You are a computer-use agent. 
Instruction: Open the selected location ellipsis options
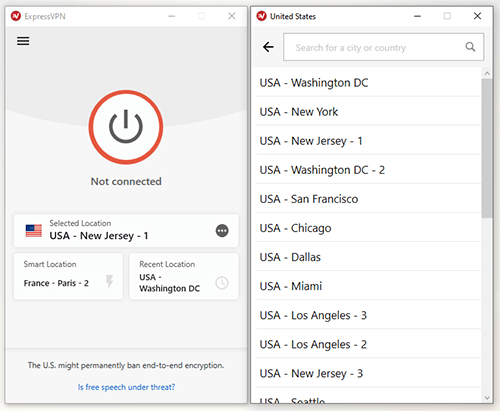click(x=222, y=231)
